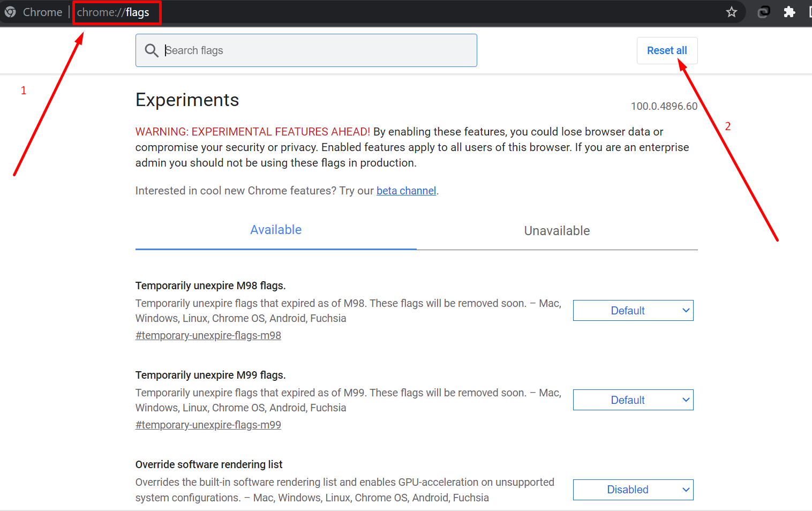This screenshot has width=812, height=511.
Task: Click the Experiments page heading
Action: click(187, 100)
